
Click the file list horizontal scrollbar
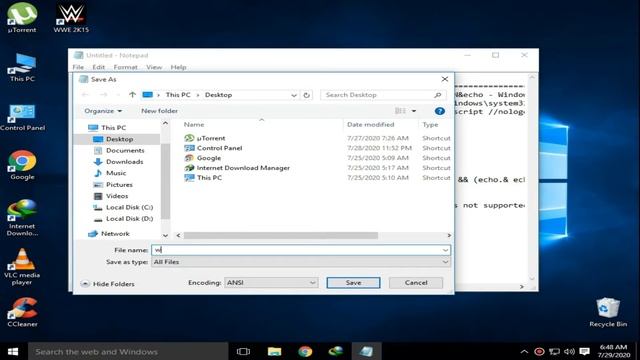coord(281,236)
